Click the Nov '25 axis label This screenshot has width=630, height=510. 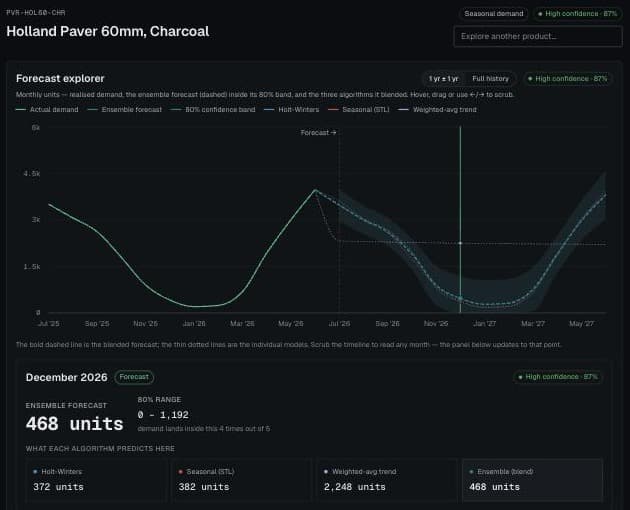145,324
